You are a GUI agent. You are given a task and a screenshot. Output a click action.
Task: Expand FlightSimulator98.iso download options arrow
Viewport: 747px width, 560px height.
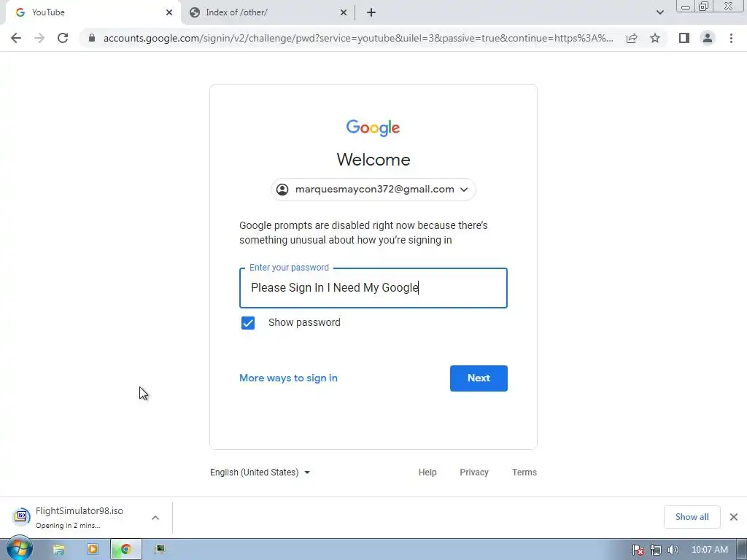pos(155,517)
